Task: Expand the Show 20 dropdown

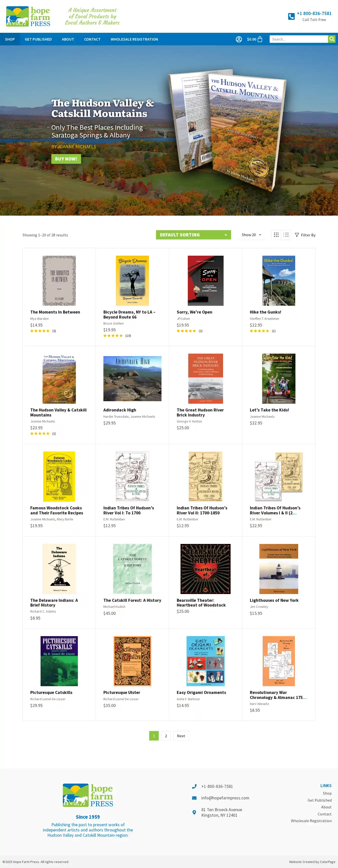Action: [251, 235]
